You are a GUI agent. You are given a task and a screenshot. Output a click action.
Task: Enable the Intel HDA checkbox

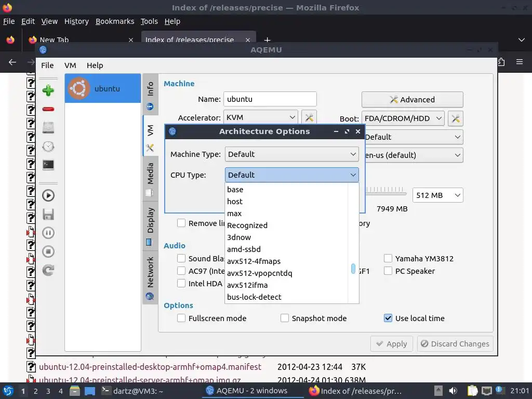click(x=181, y=283)
